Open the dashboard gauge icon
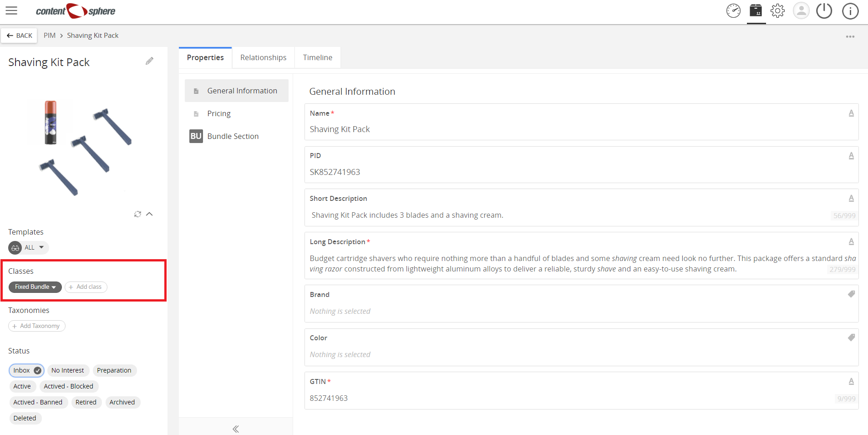The height and width of the screenshot is (435, 868). (x=733, y=10)
